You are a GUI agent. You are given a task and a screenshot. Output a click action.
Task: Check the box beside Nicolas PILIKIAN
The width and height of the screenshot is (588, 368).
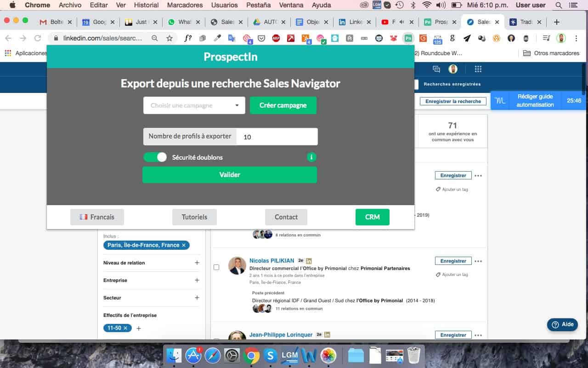pyautogui.click(x=216, y=267)
